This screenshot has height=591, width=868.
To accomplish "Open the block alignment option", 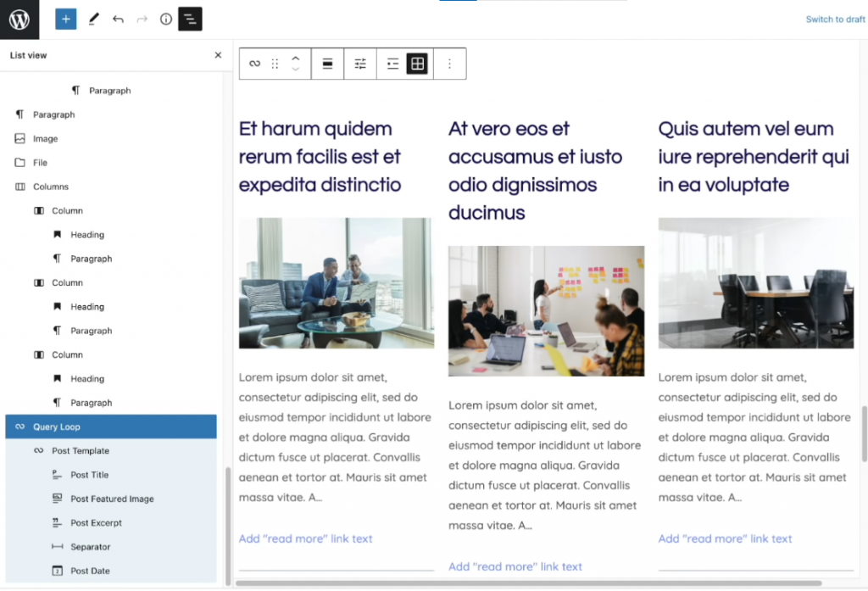I will (x=328, y=64).
